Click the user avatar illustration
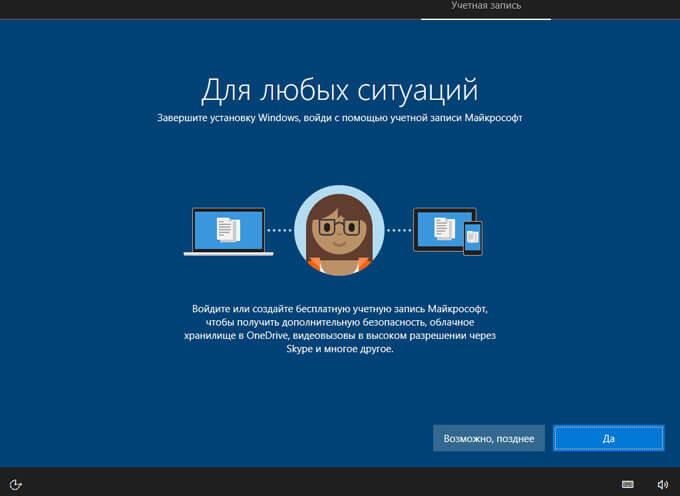 pos(339,231)
